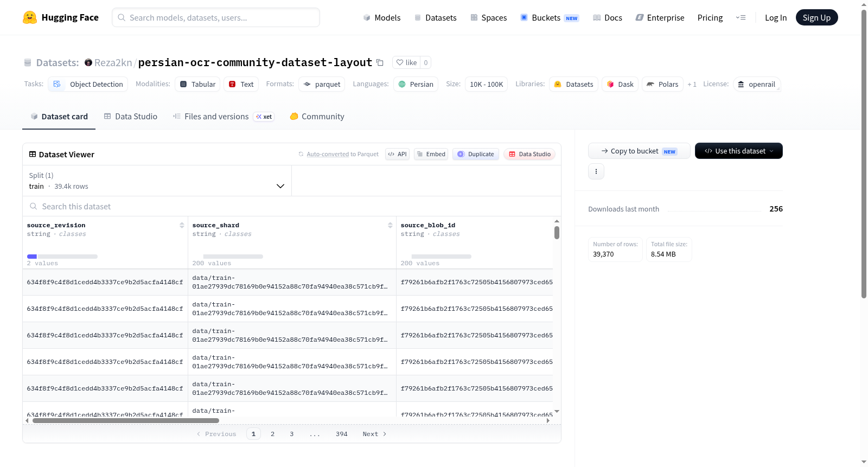Open the extra navigation menu icon
Screen dimensions: 868x467
coord(741,17)
